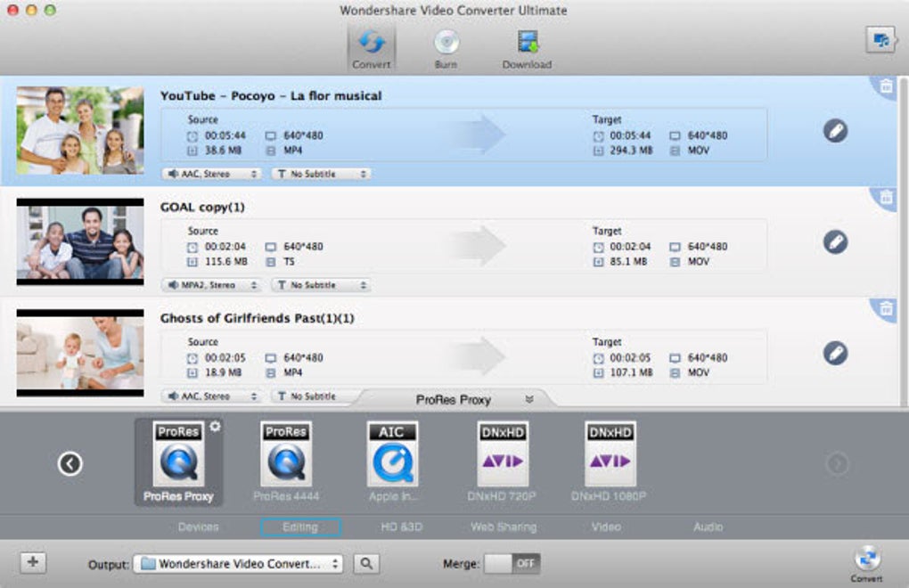Open the Download tab in the toolbar
Image resolution: width=909 pixels, height=588 pixels.
(527, 49)
